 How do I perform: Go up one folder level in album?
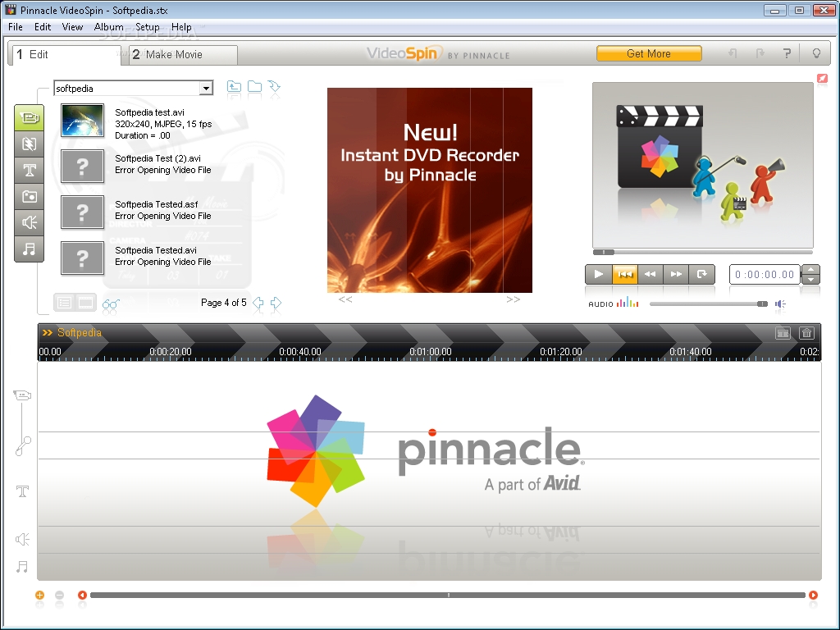coord(234,87)
